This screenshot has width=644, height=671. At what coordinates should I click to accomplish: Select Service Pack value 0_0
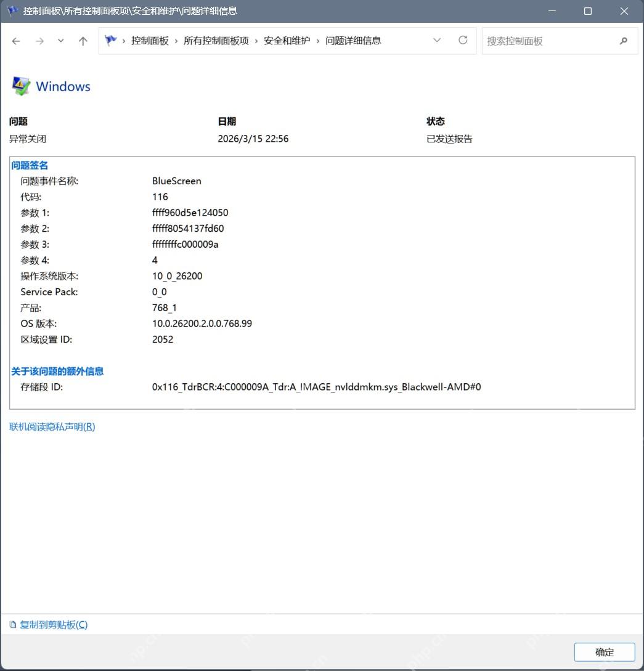pyautogui.click(x=159, y=292)
